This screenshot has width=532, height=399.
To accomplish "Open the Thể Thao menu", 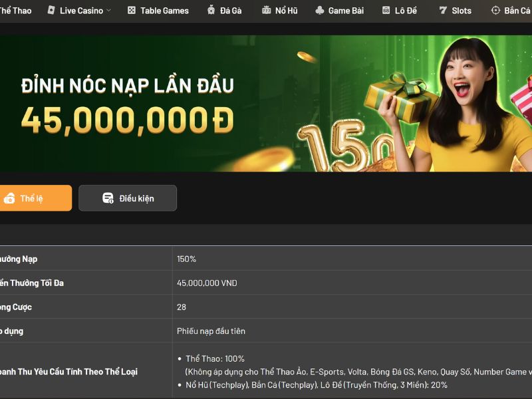I will pos(15,11).
